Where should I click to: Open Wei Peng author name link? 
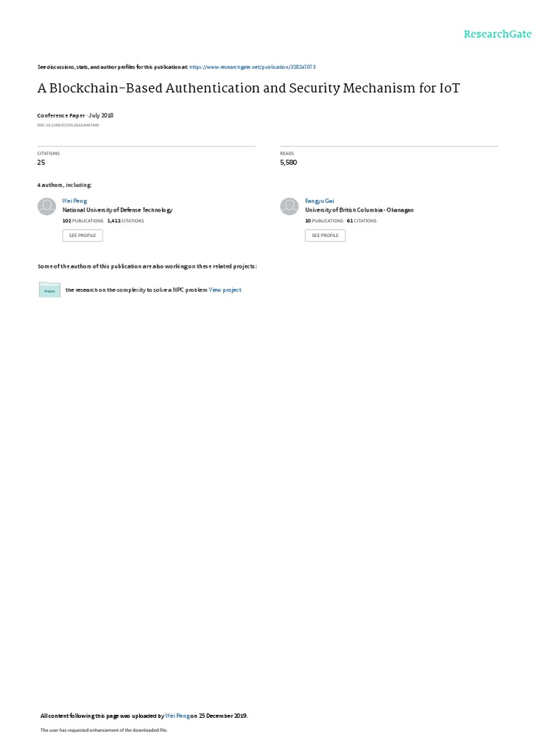tap(75, 201)
